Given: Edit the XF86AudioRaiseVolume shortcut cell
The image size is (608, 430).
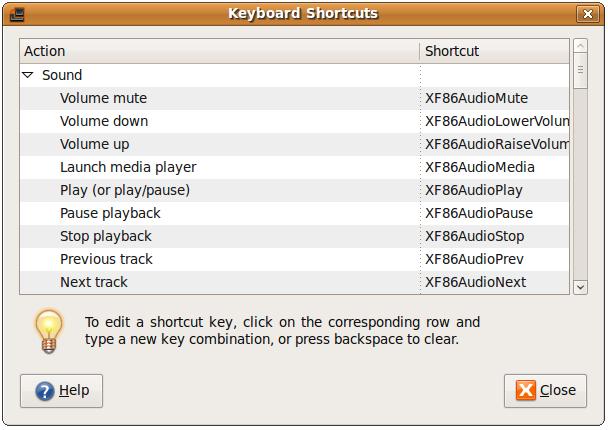Looking at the screenshot, I should coord(496,144).
